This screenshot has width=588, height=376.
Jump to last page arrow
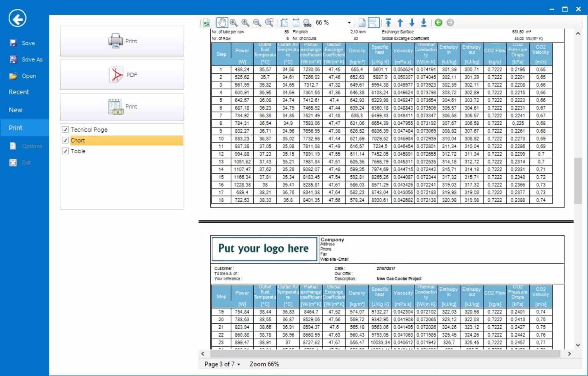point(423,23)
